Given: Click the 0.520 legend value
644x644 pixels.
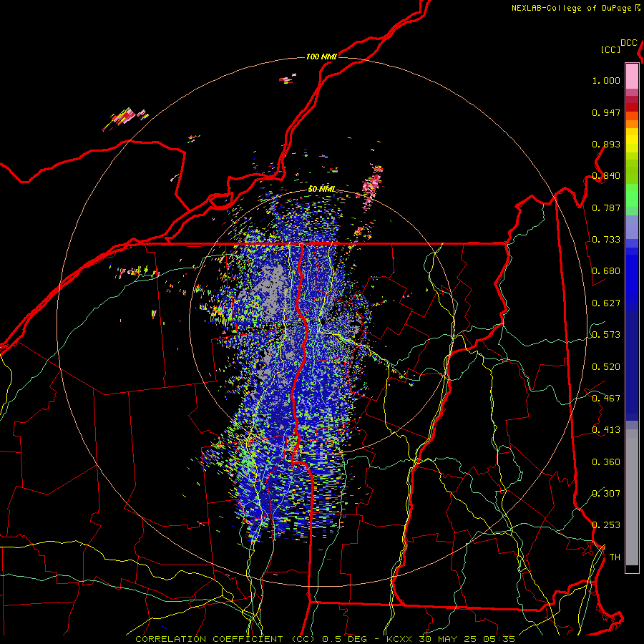Looking at the screenshot, I should pos(606,367).
